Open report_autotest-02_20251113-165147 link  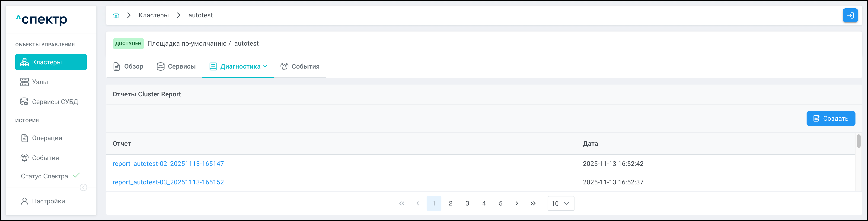click(x=168, y=164)
